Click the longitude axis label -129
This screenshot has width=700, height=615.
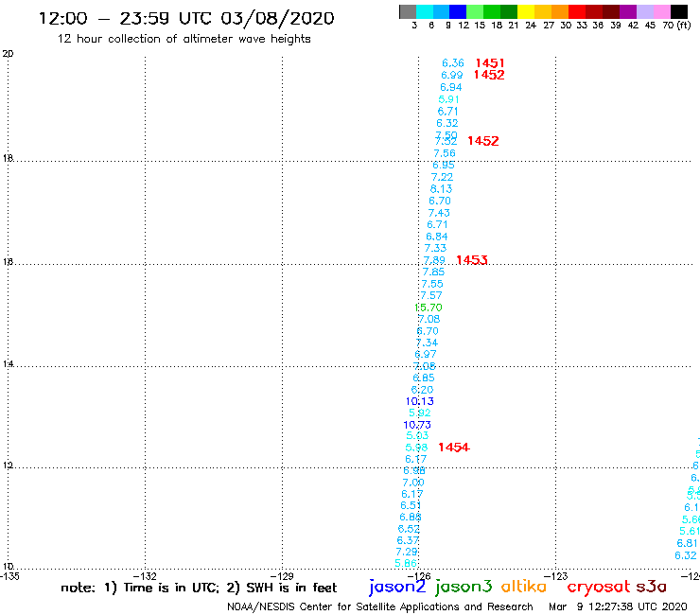pos(282,576)
